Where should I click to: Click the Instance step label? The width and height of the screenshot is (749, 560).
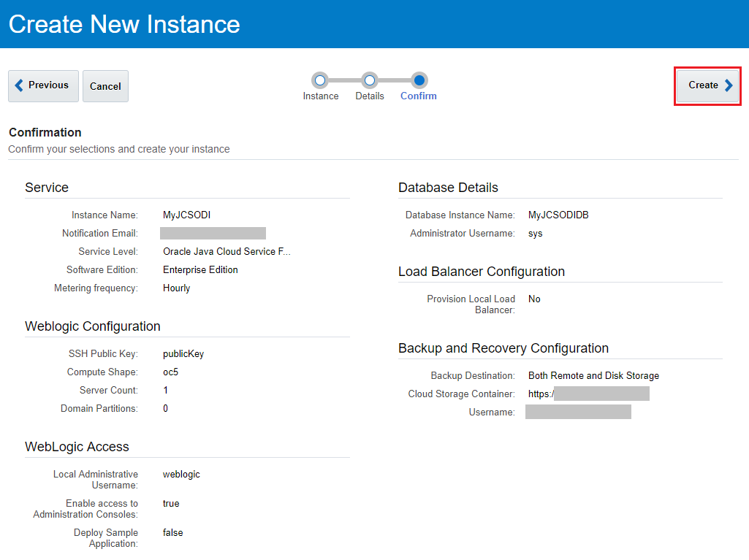(x=321, y=96)
